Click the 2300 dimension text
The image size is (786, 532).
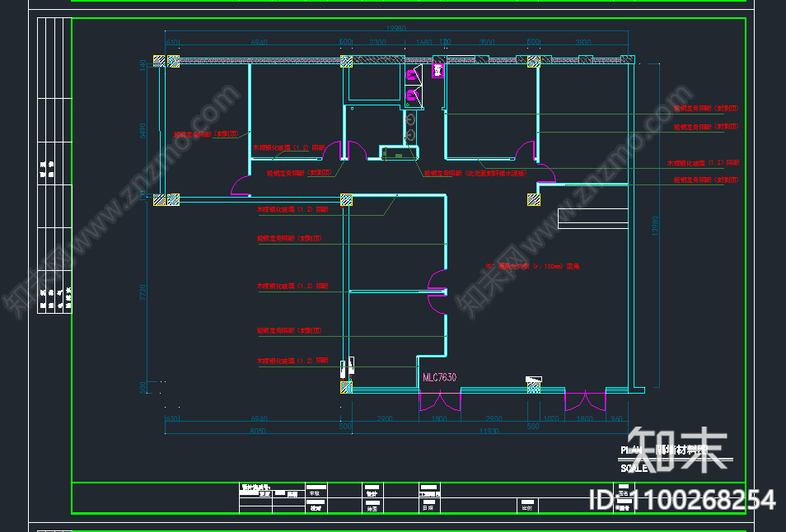(x=377, y=42)
